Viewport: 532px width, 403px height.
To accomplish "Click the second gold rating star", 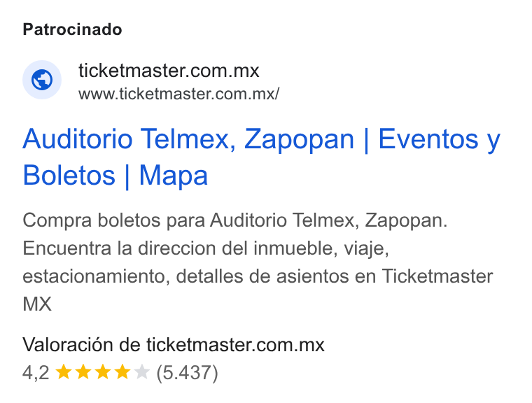I will click(83, 372).
